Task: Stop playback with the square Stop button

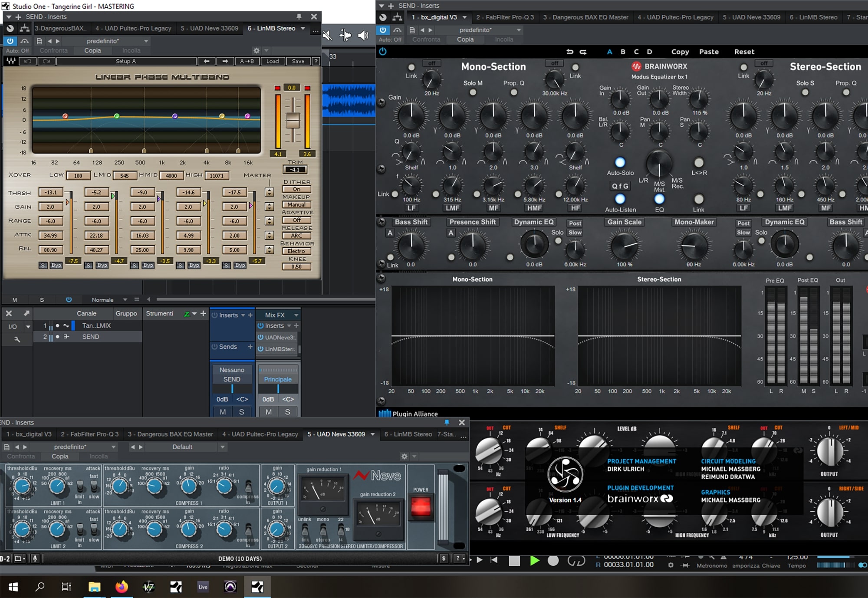Action: (514, 561)
